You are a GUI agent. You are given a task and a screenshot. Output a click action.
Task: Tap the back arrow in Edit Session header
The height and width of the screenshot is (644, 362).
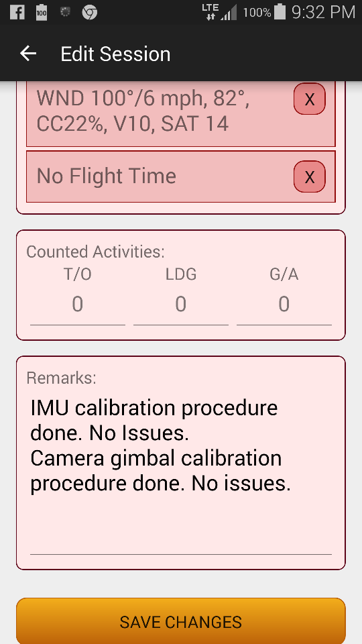click(28, 54)
